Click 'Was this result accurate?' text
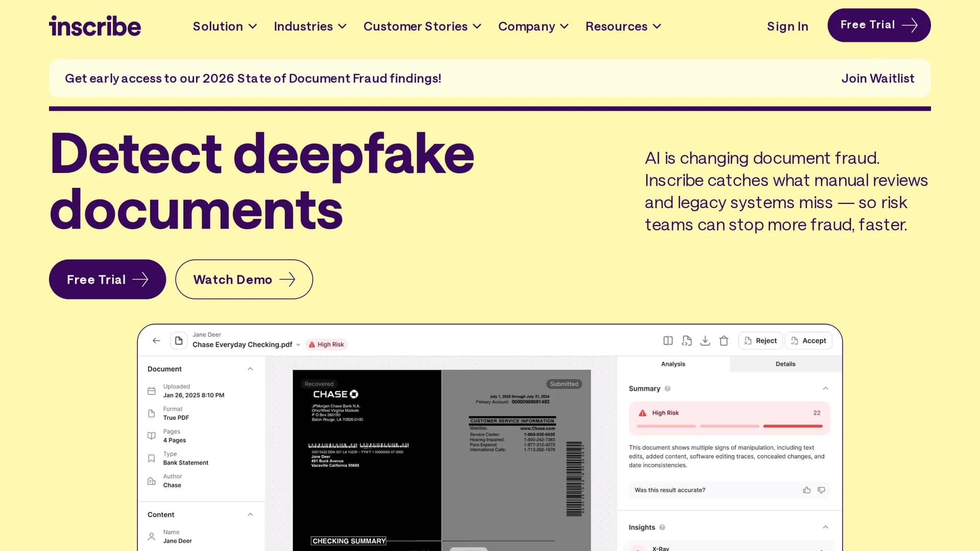This screenshot has width=980, height=551. click(670, 490)
